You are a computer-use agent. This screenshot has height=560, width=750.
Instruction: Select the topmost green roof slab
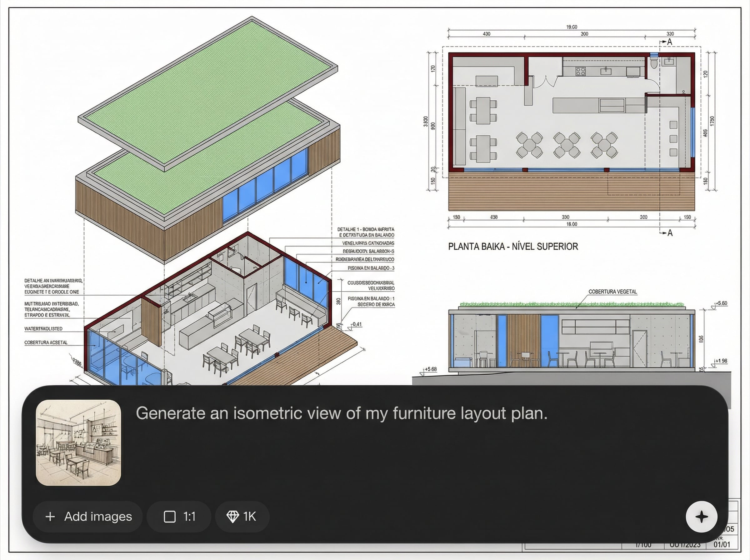point(207,92)
